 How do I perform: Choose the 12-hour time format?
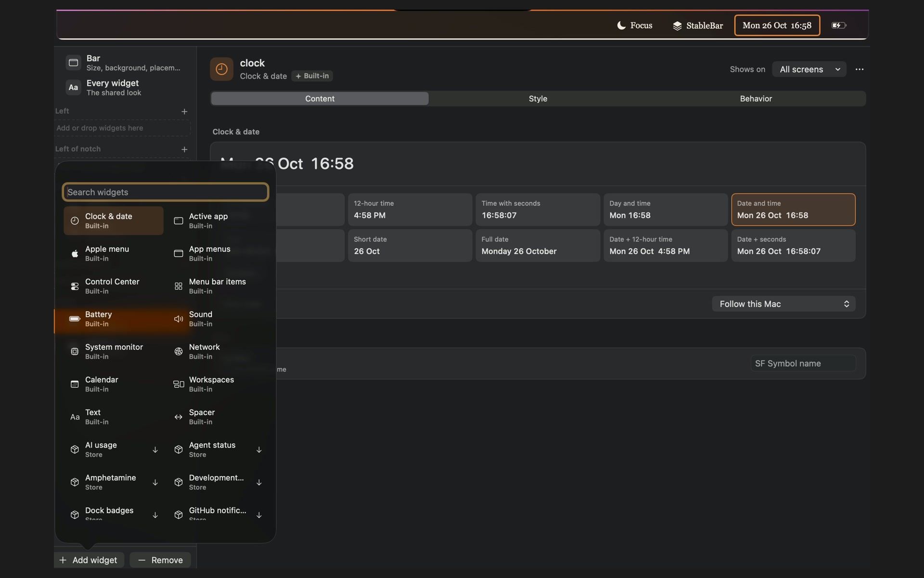410,210
